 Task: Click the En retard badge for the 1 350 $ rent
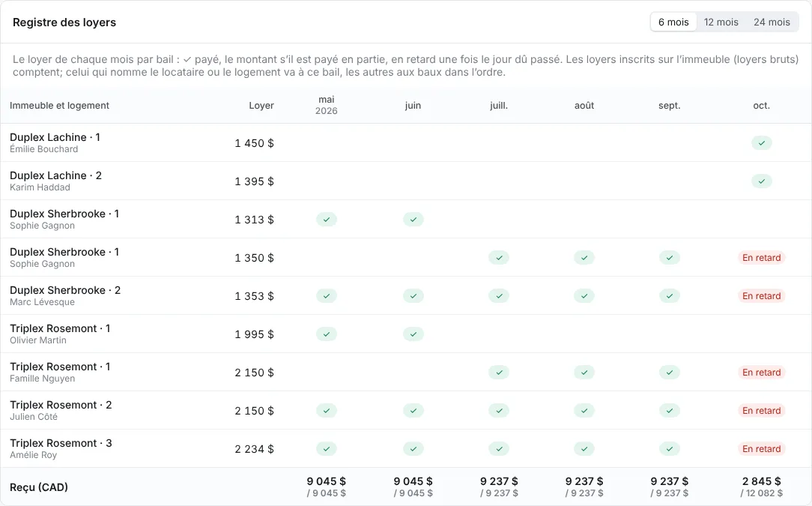[x=761, y=258]
